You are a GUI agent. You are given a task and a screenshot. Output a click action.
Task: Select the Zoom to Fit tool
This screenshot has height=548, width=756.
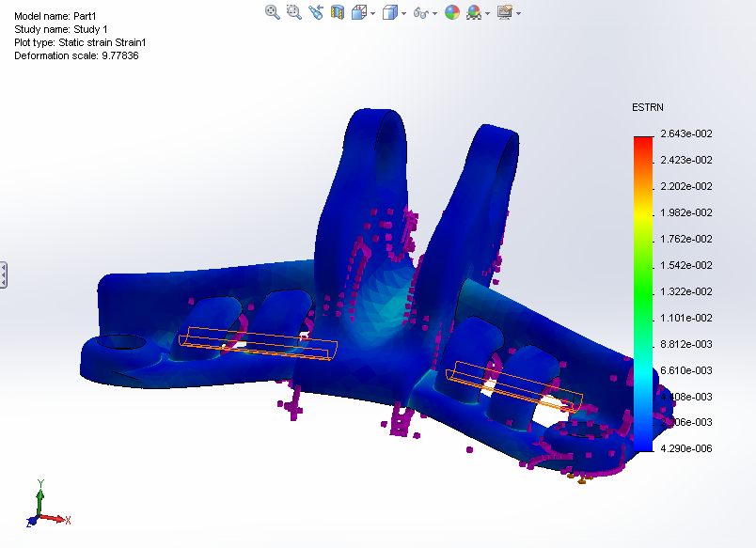(272, 12)
